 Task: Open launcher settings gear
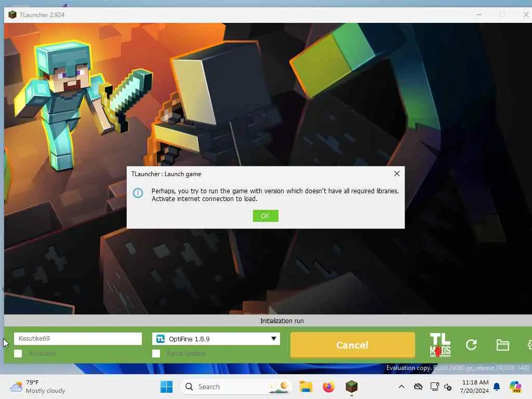pos(529,345)
